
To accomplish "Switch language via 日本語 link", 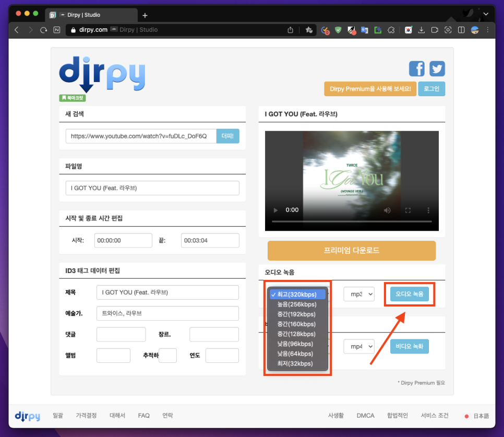I will coord(481,416).
